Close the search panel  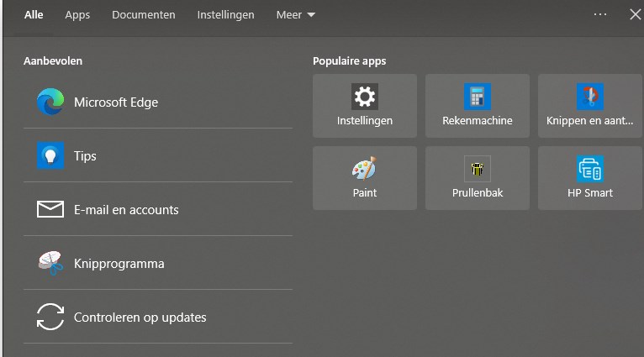[635, 14]
